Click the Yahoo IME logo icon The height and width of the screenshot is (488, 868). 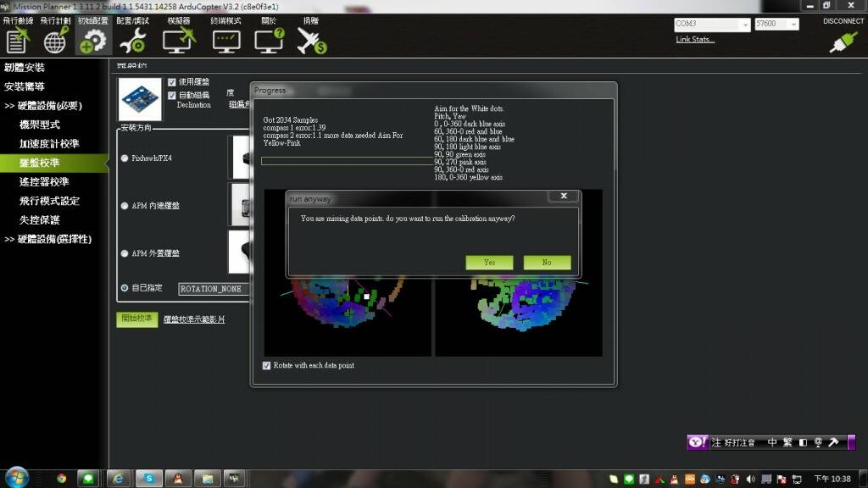tap(697, 442)
